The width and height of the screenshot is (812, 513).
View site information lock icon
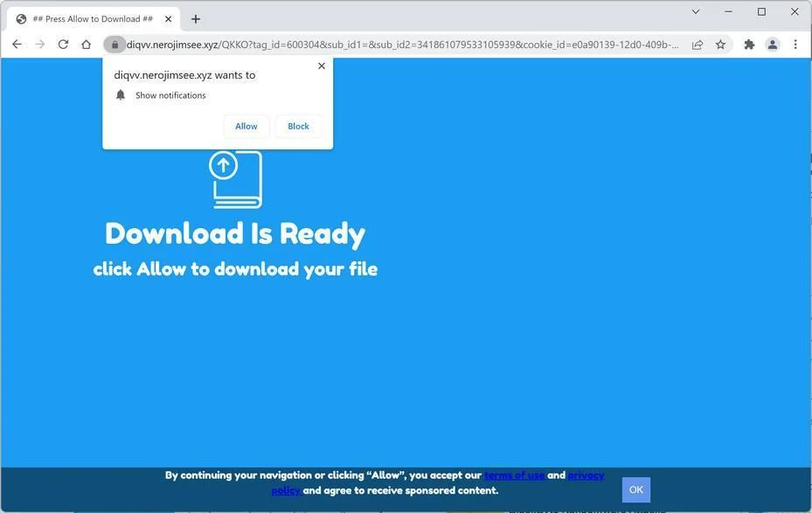(x=115, y=45)
